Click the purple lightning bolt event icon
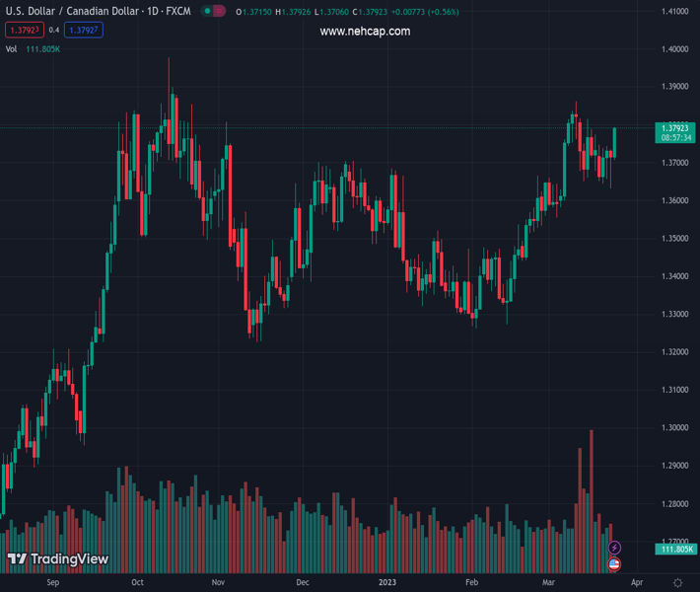Image resolution: width=700 pixels, height=592 pixels. coord(614,548)
